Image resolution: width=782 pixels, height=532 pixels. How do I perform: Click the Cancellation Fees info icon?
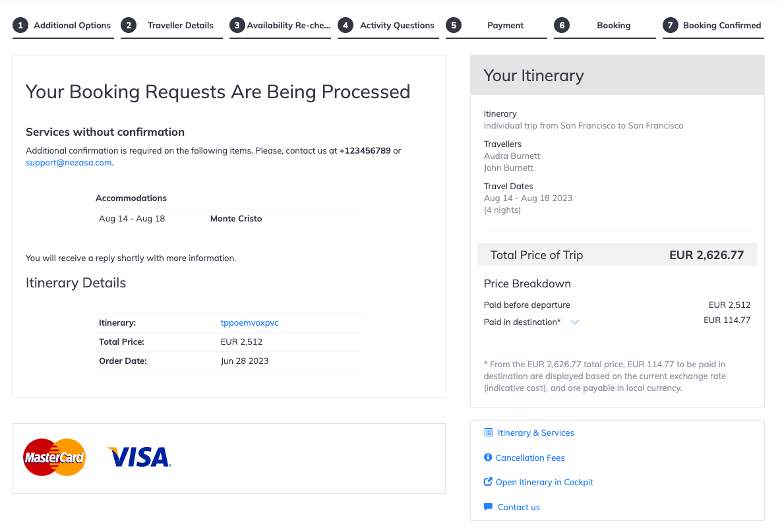click(488, 458)
